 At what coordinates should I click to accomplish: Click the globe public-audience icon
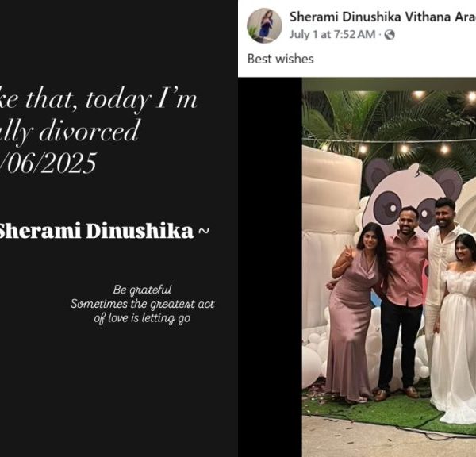390,35
